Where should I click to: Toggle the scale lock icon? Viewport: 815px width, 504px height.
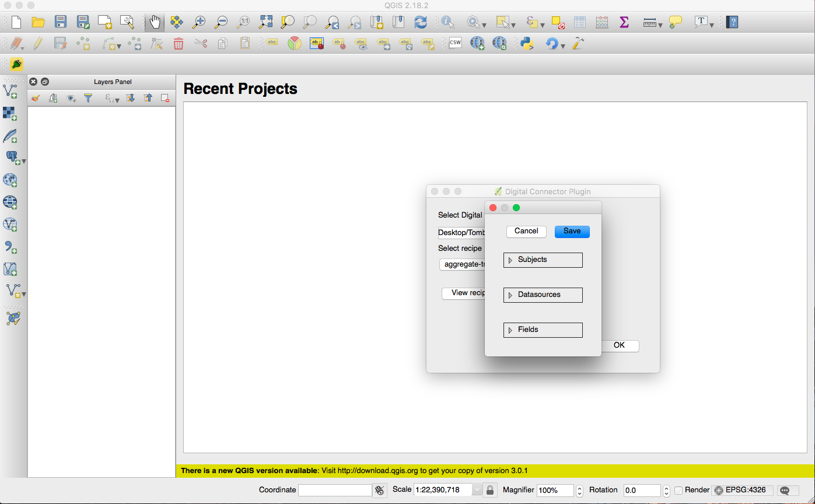(x=491, y=490)
